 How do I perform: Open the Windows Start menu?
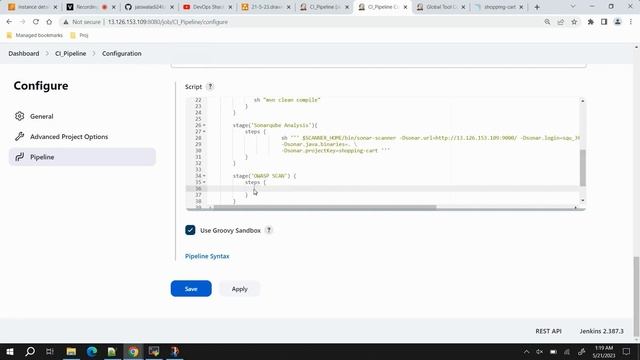10,351
